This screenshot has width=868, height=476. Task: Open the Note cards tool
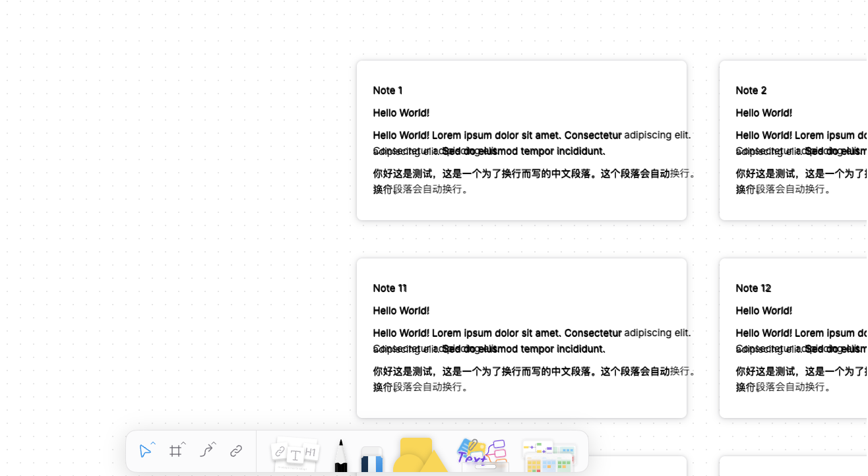pos(295,453)
